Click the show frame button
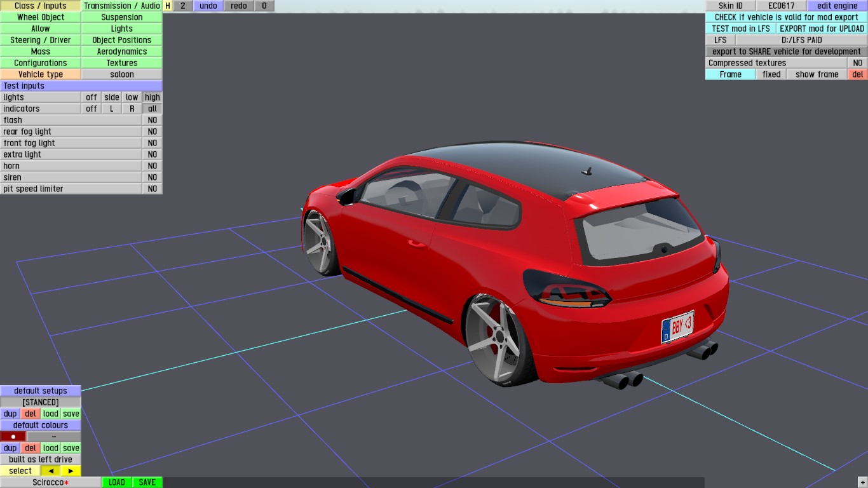Viewport: 868px width, 488px height. tap(817, 74)
